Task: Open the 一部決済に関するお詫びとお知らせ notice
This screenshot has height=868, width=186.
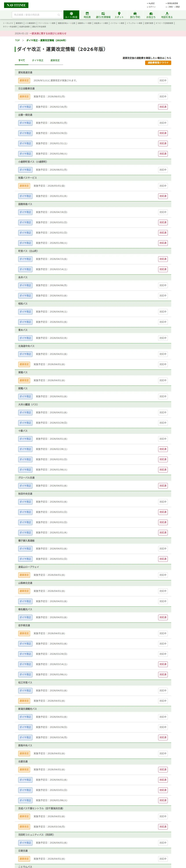Action: tap(48, 33)
